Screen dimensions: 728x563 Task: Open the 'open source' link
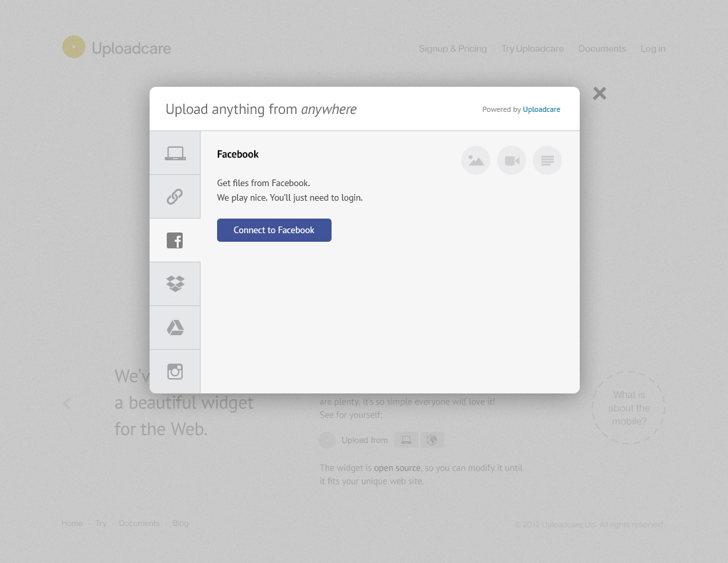click(397, 468)
